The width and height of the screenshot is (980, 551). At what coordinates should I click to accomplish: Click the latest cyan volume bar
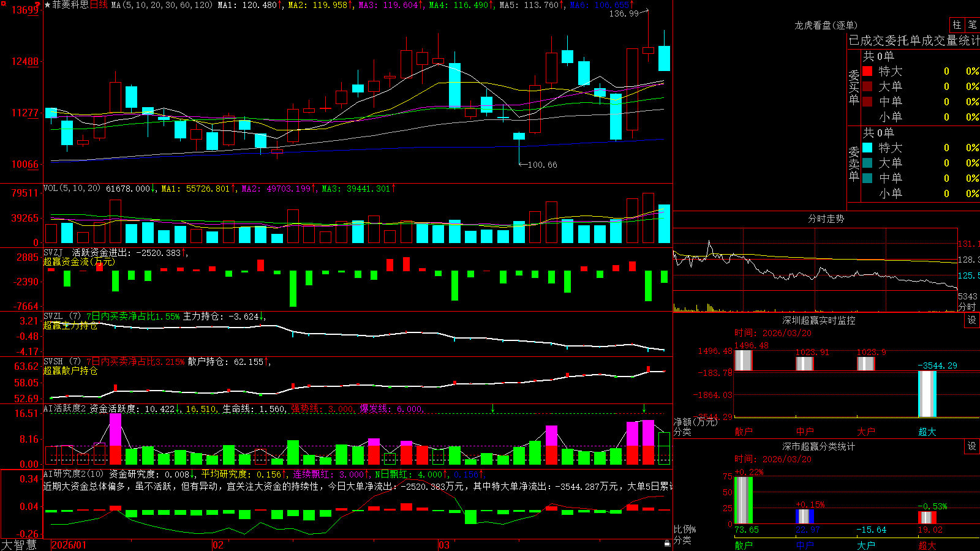pos(664,223)
